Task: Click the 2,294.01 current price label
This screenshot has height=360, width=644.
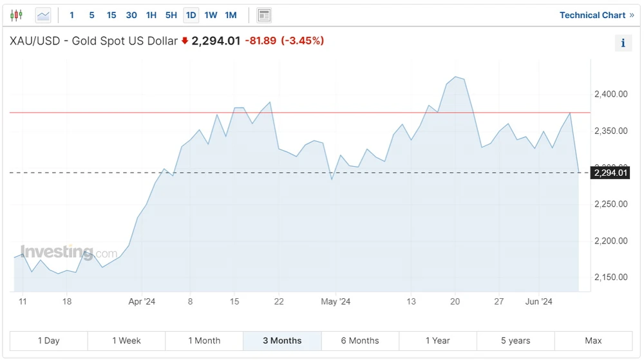Action: click(611, 173)
